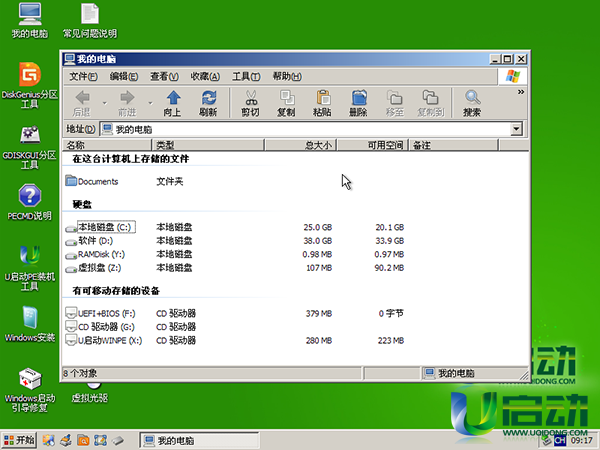
Task: Click the 我的电脑 taskbar window button
Action: [199, 441]
